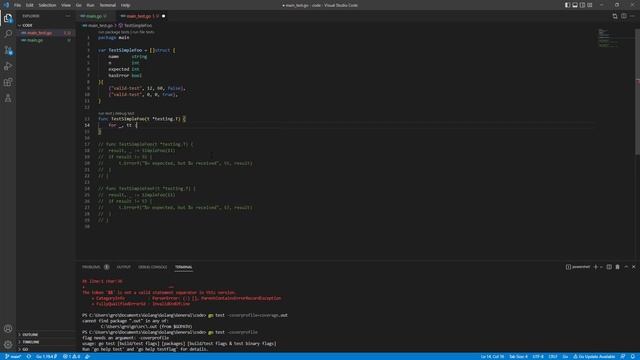Open the Testing view in the activity bar
This screenshot has height=360, width=640.
click(8, 98)
